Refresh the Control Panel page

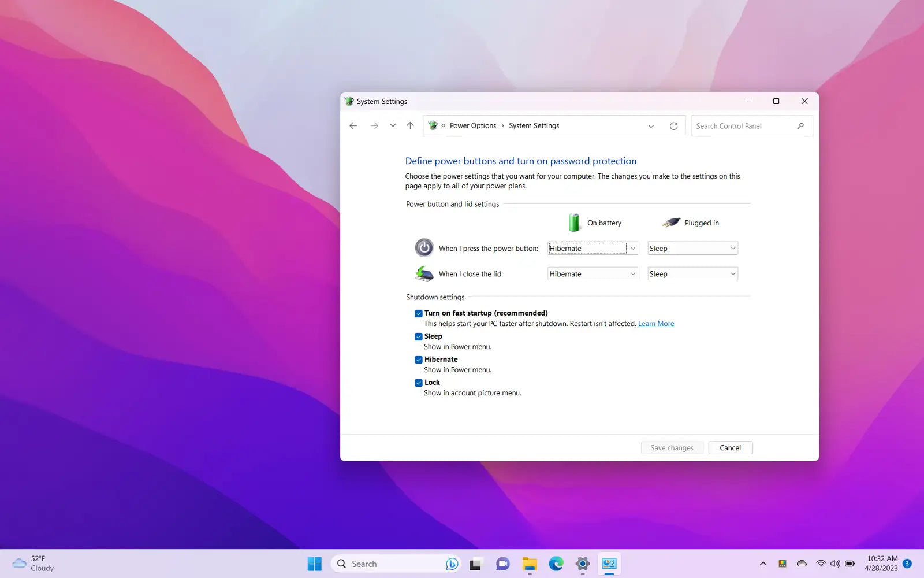click(x=673, y=126)
